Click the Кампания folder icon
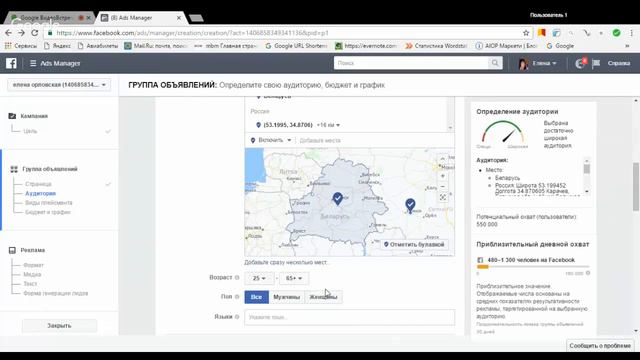640x360 pixels. (12, 116)
